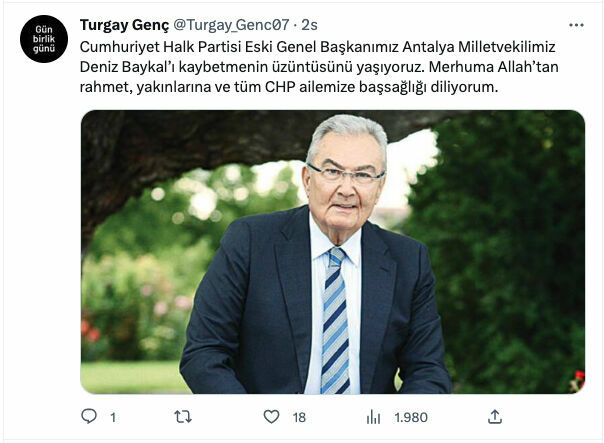This screenshot has height=443, width=604.
Task: Open the attached photo of the man
Action: coord(333,252)
